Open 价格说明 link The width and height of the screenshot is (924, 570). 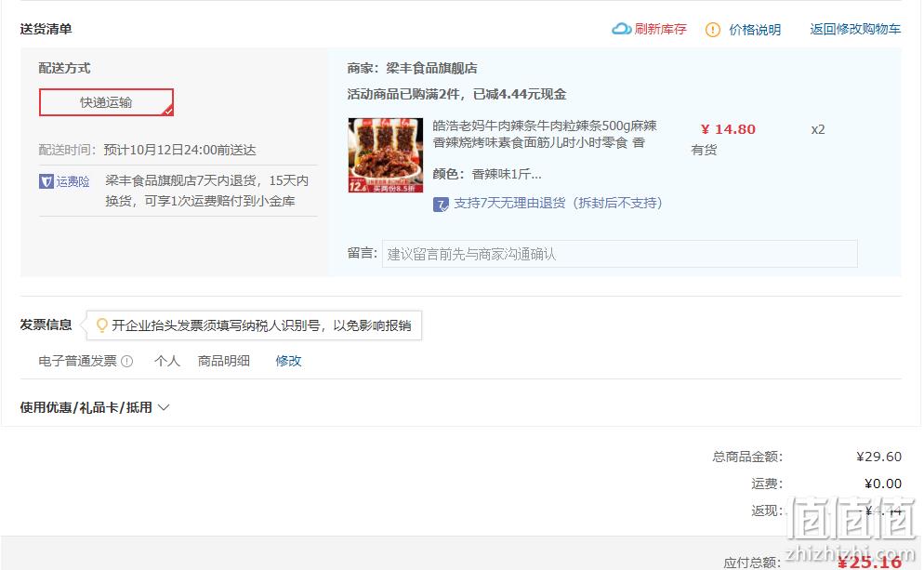pyautogui.click(x=755, y=30)
